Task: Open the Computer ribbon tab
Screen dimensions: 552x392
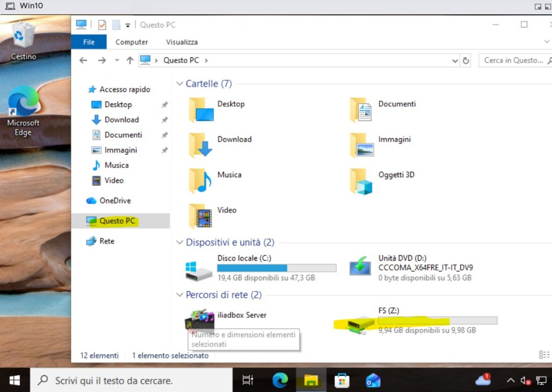Action: click(132, 42)
